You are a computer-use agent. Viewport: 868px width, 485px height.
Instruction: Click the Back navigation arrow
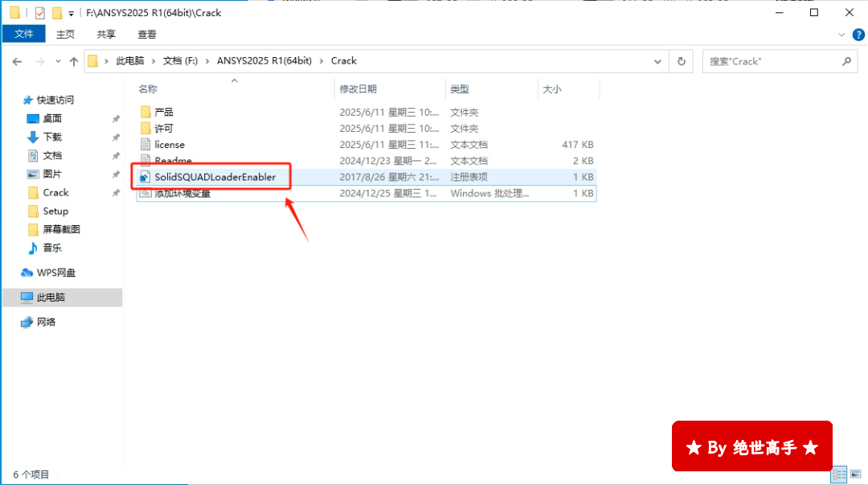17,61
